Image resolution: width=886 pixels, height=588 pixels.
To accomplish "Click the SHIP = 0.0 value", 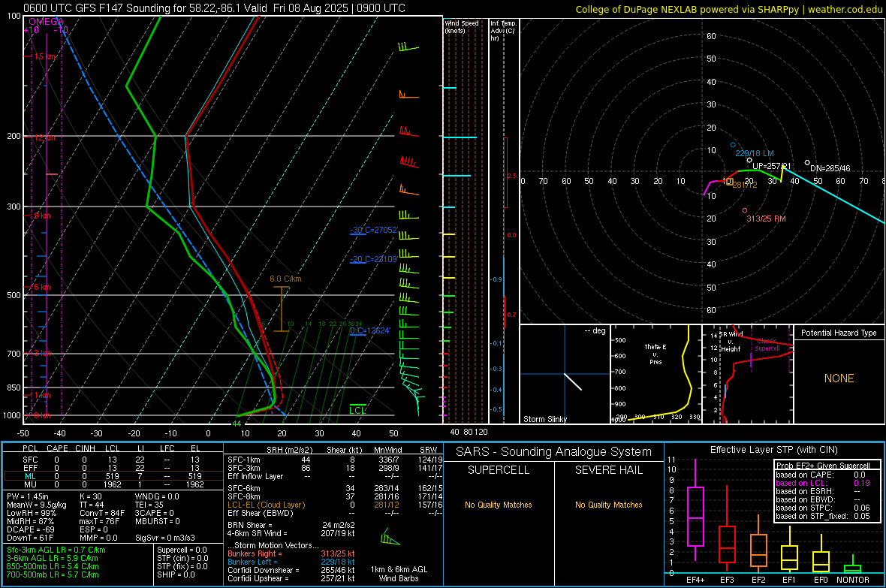I will 176,574.
